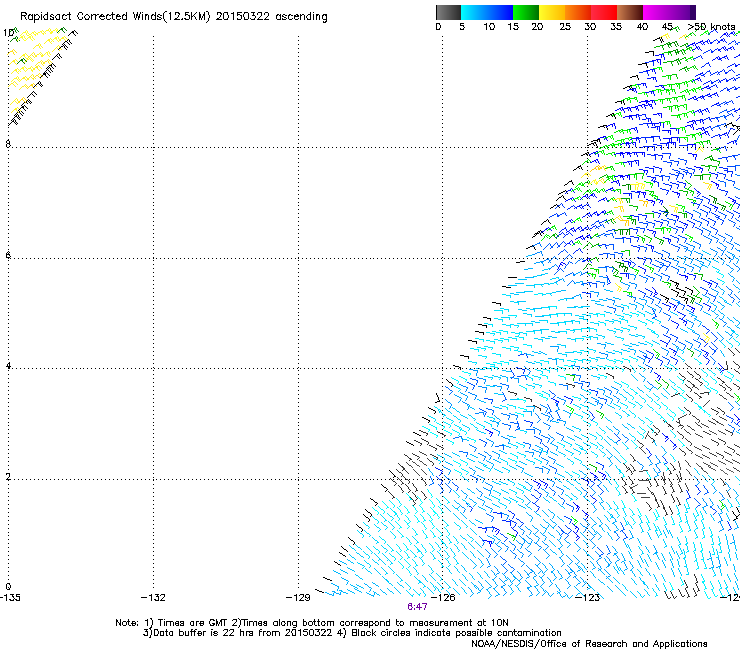The width and height of the screenshot is (740, 650).
Task: Click the purple '6:47' pass time marker
Action: pos(417,607)
